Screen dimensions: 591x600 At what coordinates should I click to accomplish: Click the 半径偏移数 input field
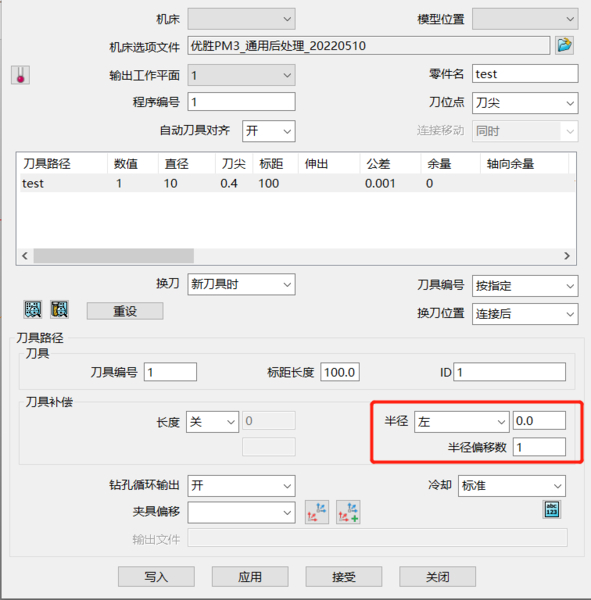point(539,447)
